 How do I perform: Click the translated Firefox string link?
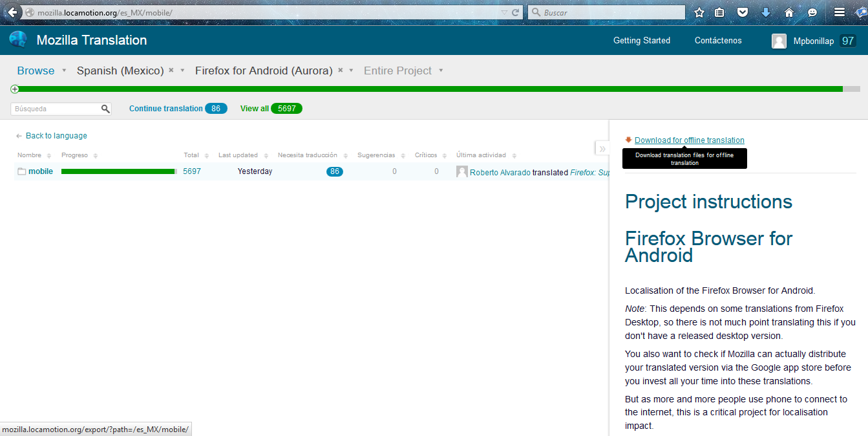(x=589, y=173)
